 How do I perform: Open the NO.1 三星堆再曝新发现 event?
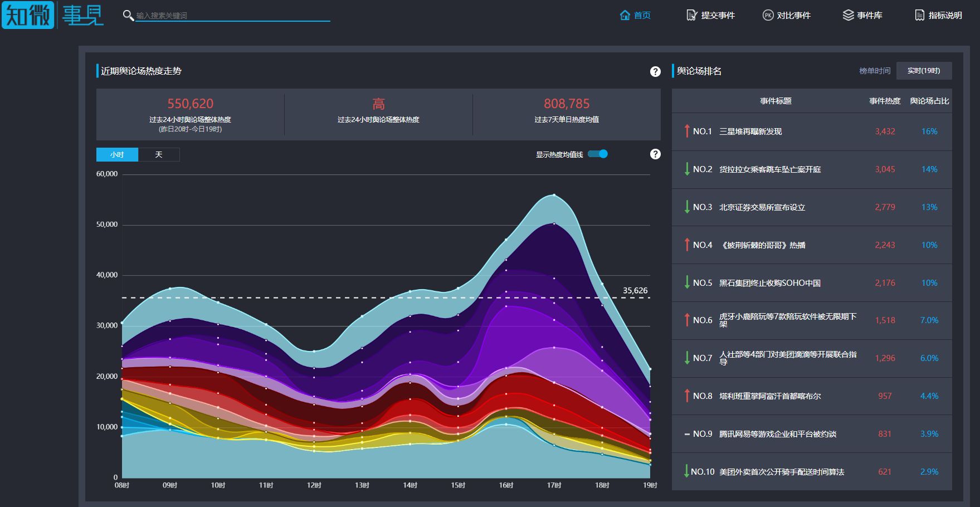(750, 131)
